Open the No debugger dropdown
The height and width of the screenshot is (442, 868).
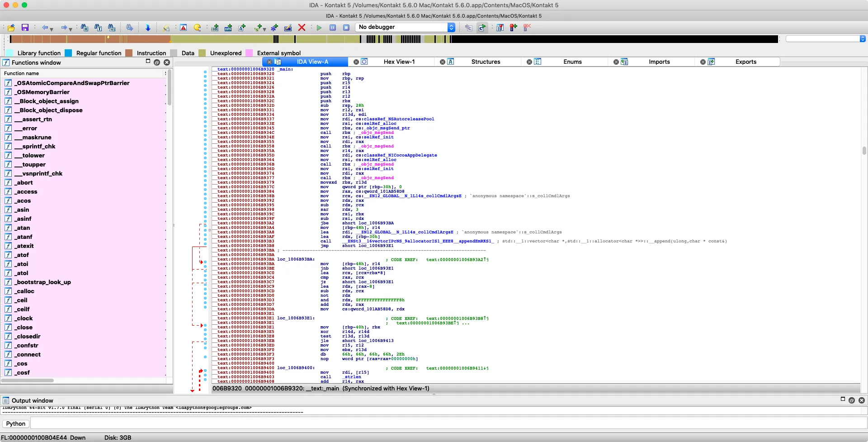pyautogui.click(x=451, y=27)
